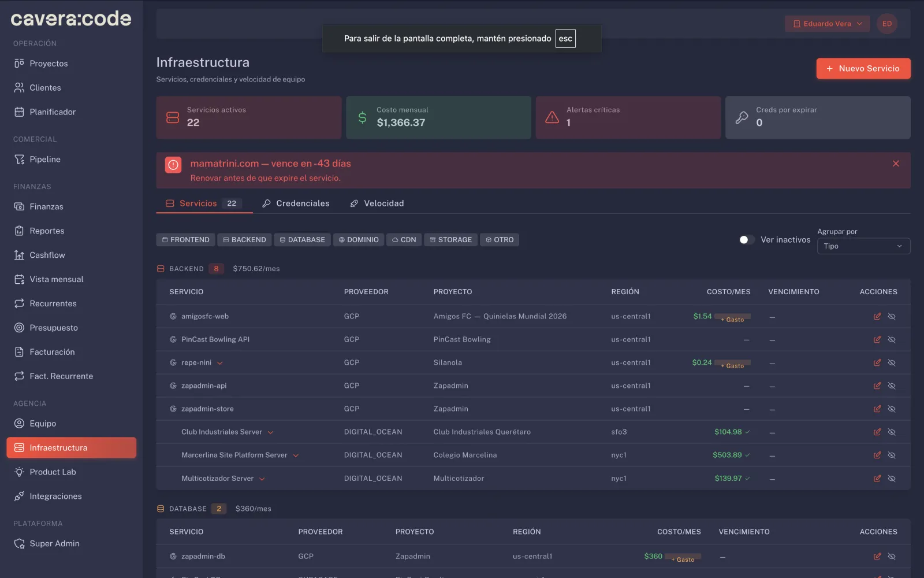Hide the zapadmin-db database service
The width and height of the screenshot is (924, 578).
pyautogui.click(x=892, y=557)
